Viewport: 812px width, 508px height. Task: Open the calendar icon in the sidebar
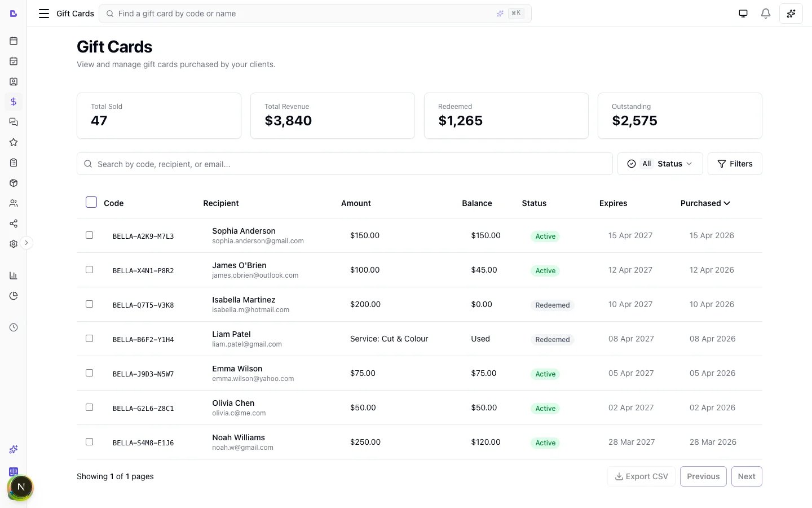tap(14, 41)
